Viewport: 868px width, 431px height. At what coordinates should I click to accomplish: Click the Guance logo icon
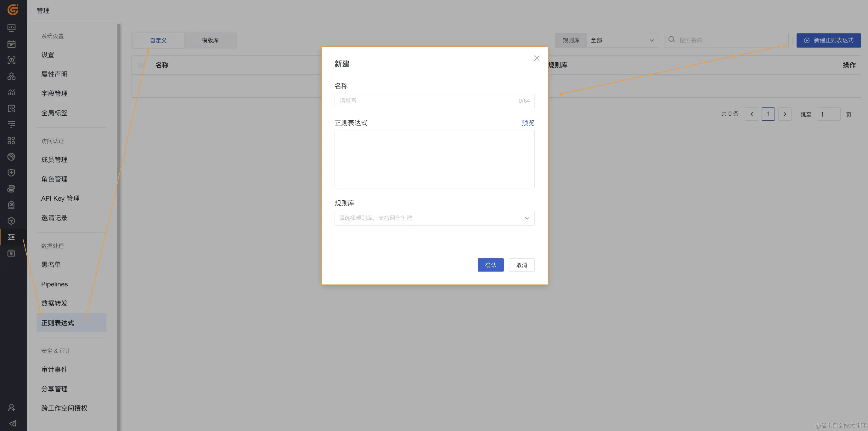tap(13, 10)
